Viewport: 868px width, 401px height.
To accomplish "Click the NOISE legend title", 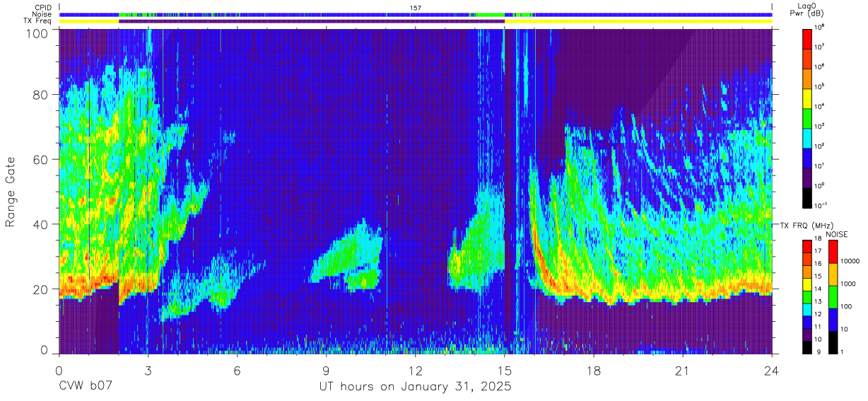I will coord(836,234).
